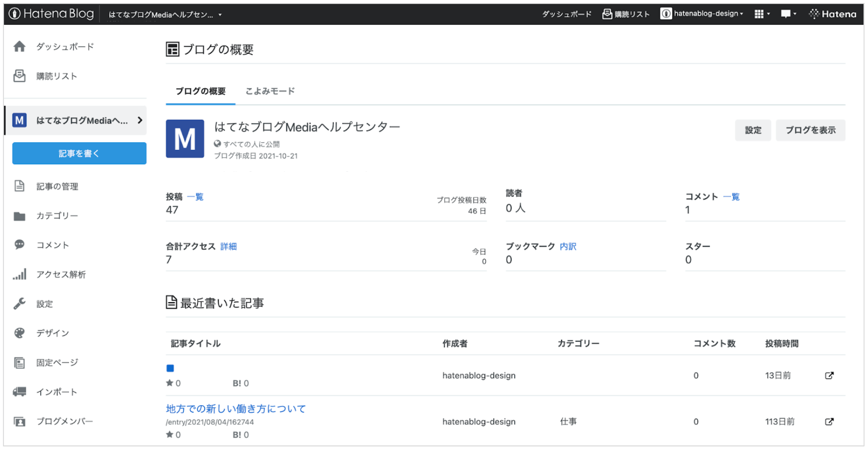Click the blue M blog thumbnail
This screenshot has width=868, height=450.
click(x=185, y=139)
